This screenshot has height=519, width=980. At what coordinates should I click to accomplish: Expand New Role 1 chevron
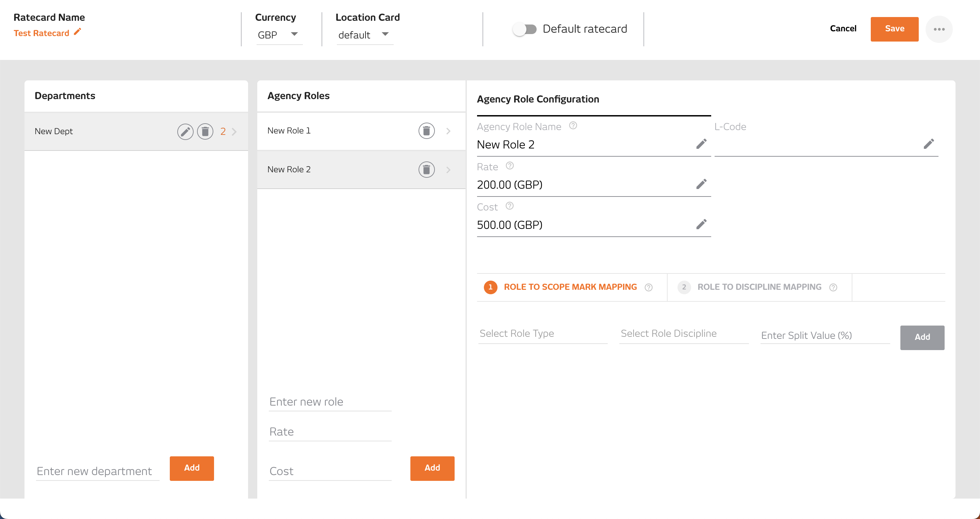pyautogui.click(x=448, y=131)
